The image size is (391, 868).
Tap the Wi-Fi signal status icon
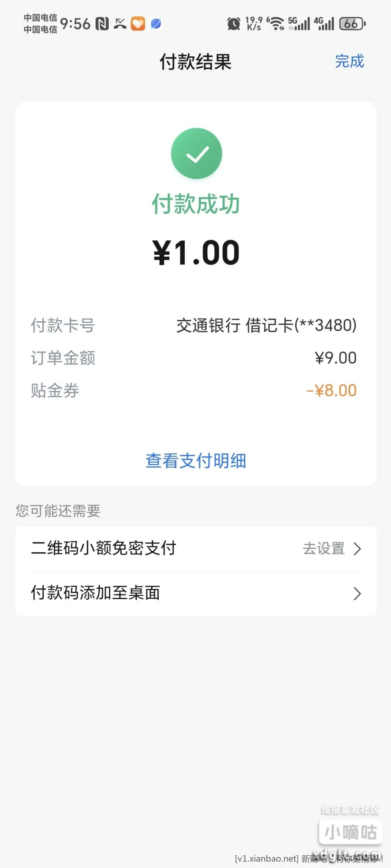click(x=276, y=24)
